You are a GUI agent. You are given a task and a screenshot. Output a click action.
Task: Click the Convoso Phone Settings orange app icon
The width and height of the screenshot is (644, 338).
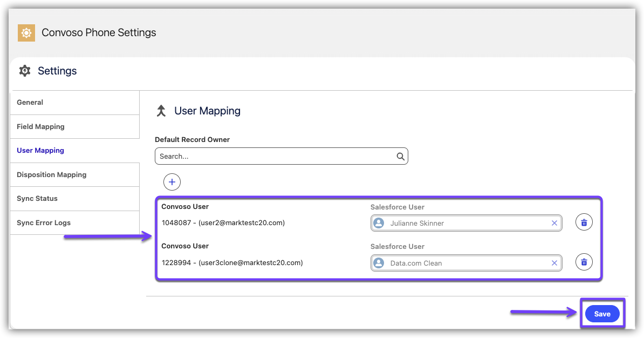(x=26, y=33)
